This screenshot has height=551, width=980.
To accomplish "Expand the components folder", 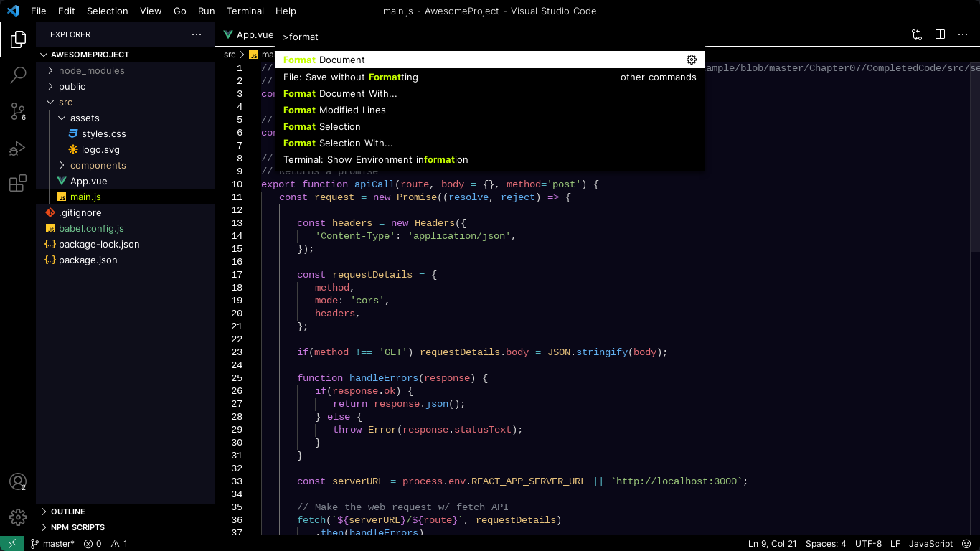I will point(125,165).
